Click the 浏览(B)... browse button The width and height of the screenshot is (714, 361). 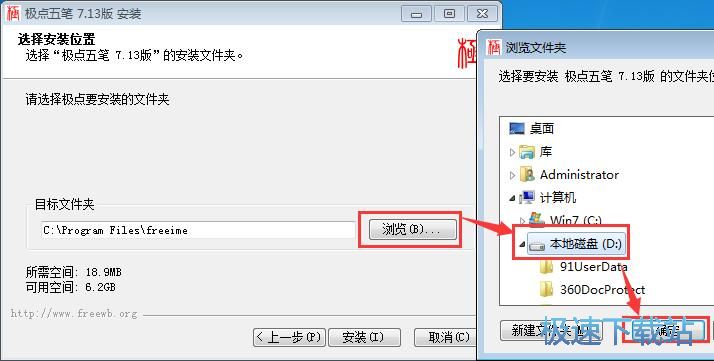413,229
